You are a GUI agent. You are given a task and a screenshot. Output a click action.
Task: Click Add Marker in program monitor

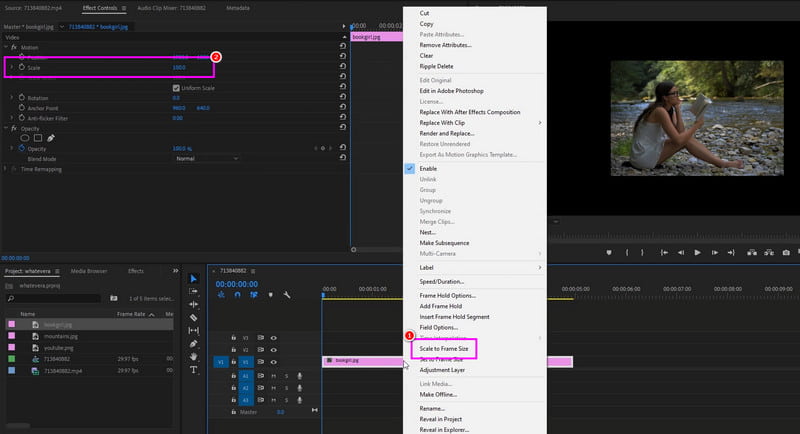pyautogui.click(x=609, y=252)
